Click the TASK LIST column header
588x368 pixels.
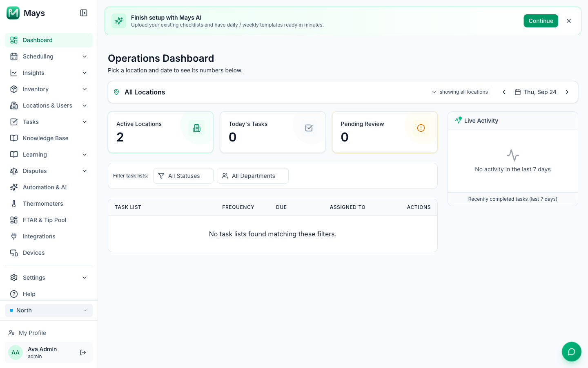tap(128, 207)
